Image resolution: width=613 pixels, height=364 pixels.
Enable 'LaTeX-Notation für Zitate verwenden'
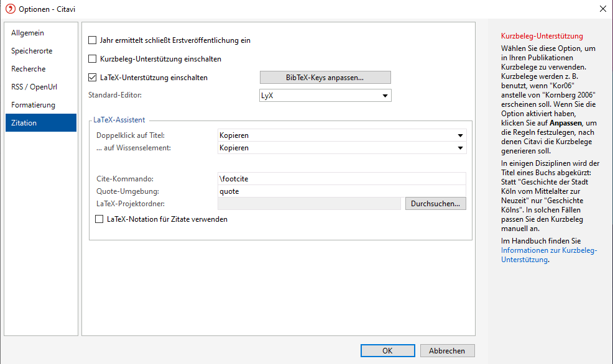point(99,219)
